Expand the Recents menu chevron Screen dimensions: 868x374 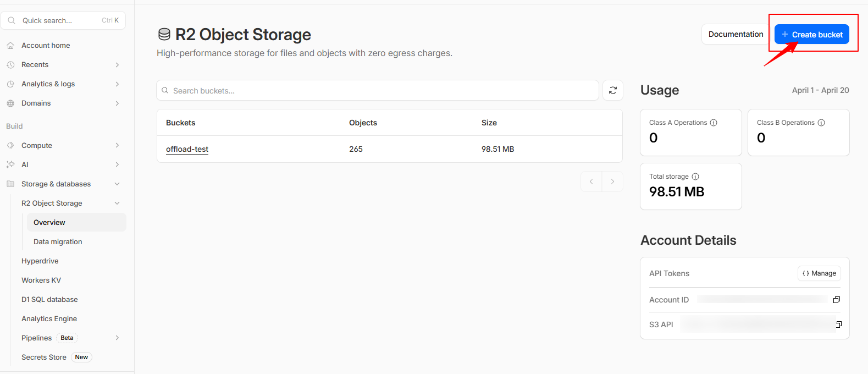point(117,65)
